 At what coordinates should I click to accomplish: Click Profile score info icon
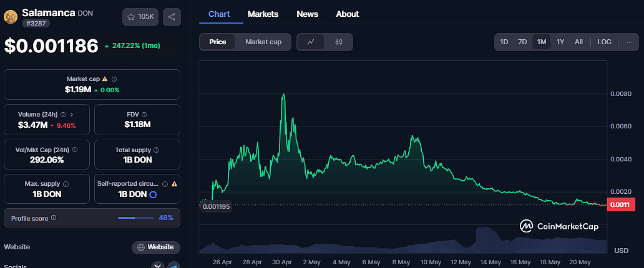tap(54, 218)
